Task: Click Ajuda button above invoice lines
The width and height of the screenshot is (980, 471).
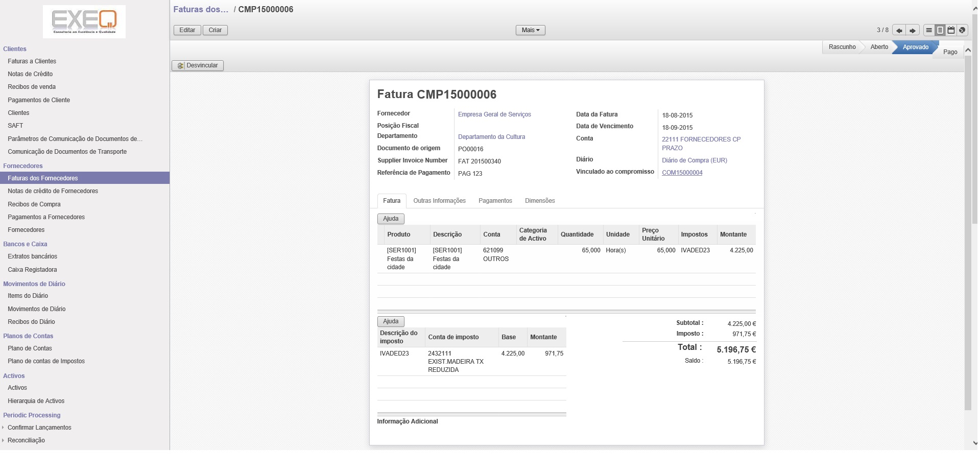Action: (x=391, y=219)
